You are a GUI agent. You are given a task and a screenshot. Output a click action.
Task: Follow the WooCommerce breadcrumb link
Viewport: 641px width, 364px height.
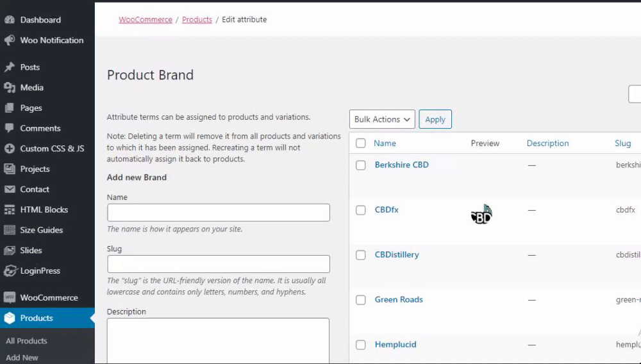coord(146,20)
